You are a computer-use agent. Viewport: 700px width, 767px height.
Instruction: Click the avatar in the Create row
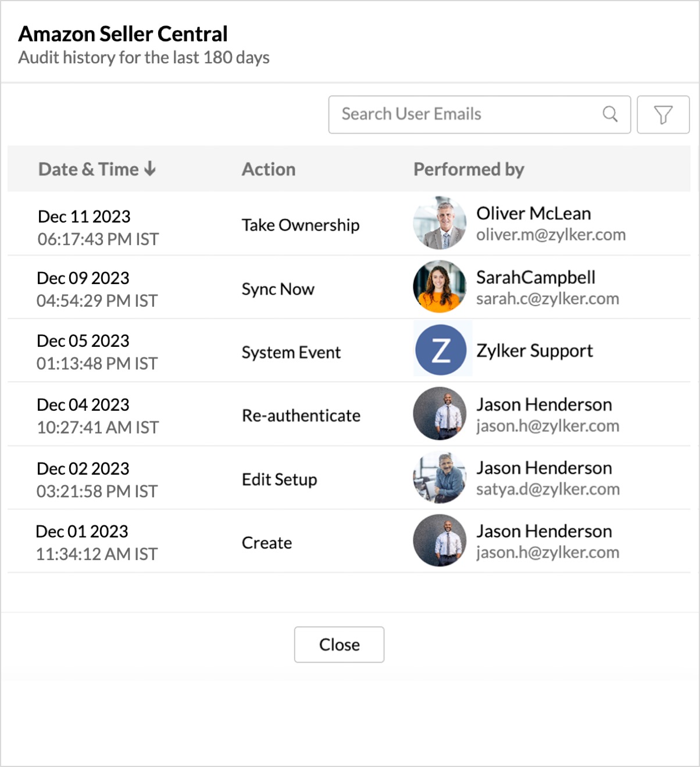[440, 541]
